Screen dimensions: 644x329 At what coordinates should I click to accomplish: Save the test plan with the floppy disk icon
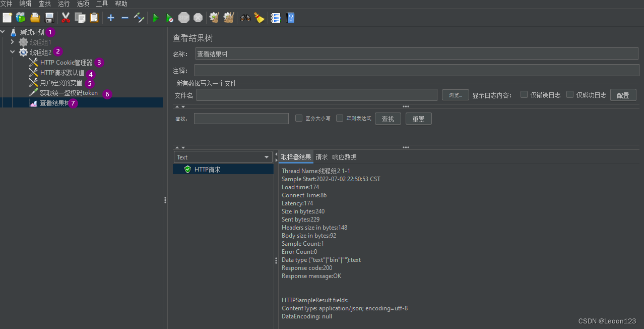(49, 18)
